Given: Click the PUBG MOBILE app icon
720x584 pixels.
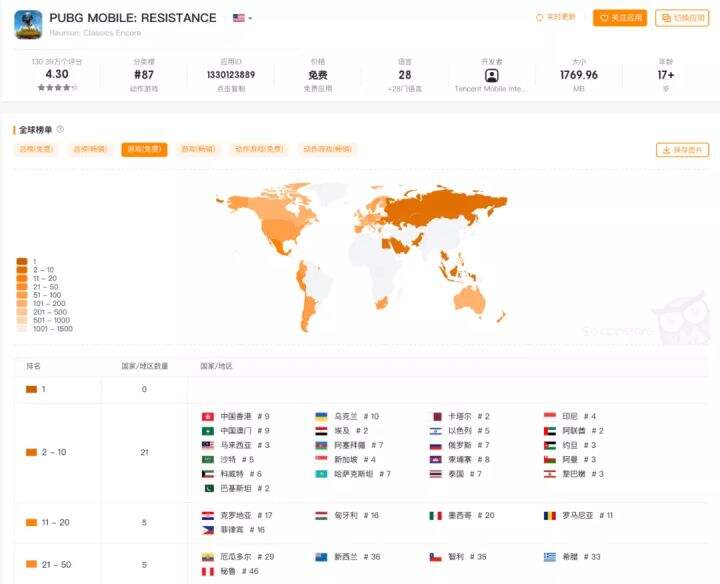Looking at the screenshot, I should 28,25.
